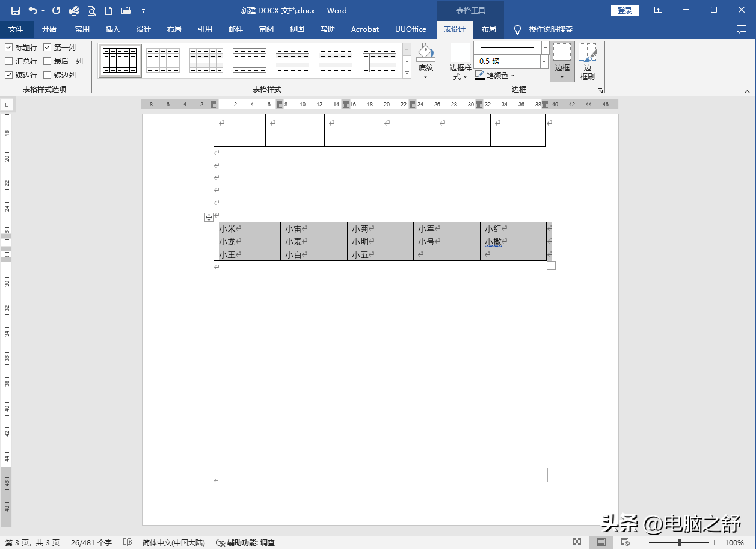
Task: Click the word count 26/481 个字
Action: pos(91,542)
